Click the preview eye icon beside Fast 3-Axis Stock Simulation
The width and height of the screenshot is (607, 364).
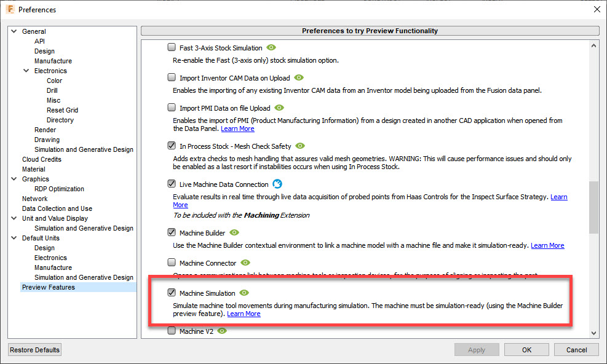[271, 47]
